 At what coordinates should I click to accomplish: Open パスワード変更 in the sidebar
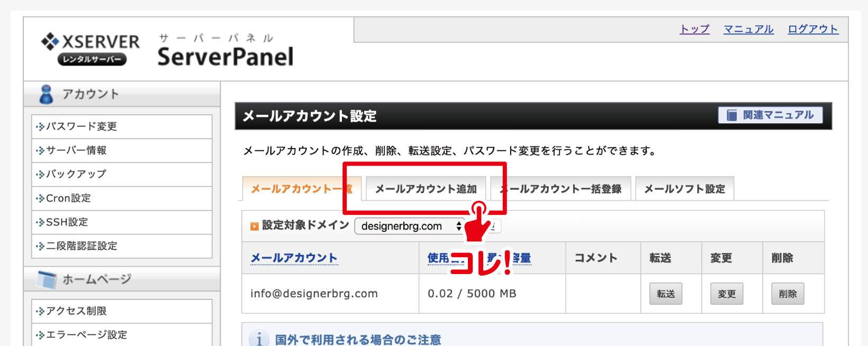(x=81, y=126)
